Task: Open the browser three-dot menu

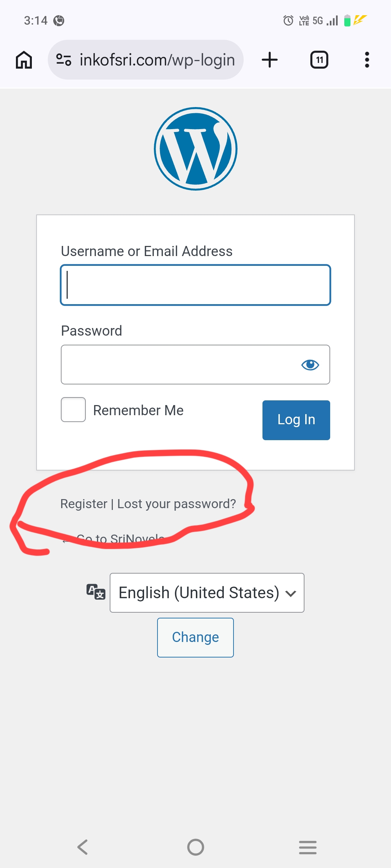Action: [x=367, y=60]
